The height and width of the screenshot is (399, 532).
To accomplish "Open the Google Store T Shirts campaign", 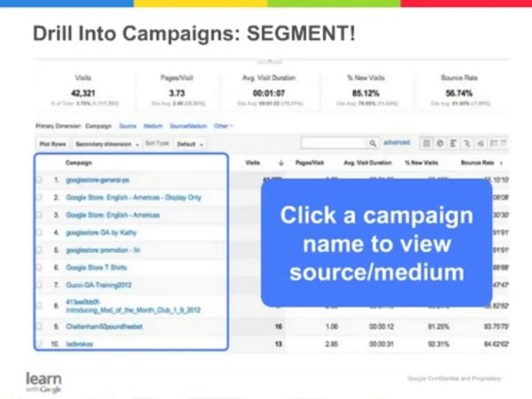I will tap(96, 268).
